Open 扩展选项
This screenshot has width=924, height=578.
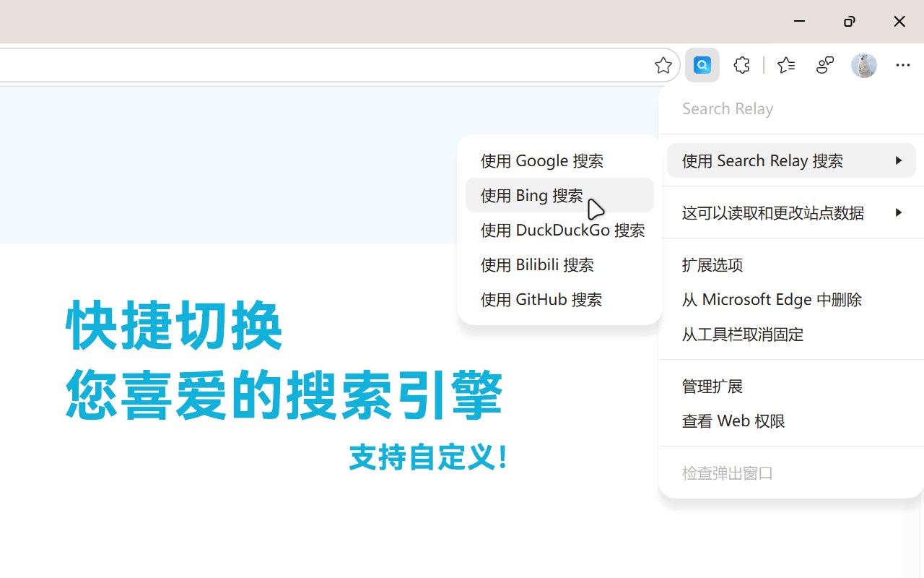point(791,264)
